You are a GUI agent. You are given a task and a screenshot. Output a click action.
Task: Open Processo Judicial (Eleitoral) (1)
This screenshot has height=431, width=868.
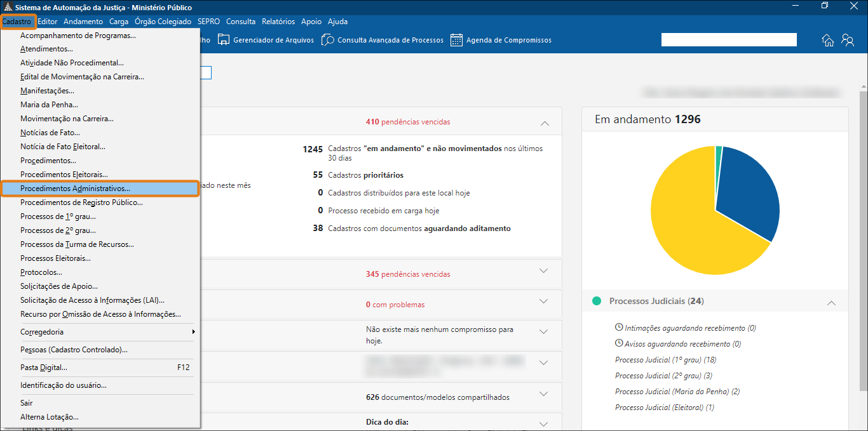[665, 408]
